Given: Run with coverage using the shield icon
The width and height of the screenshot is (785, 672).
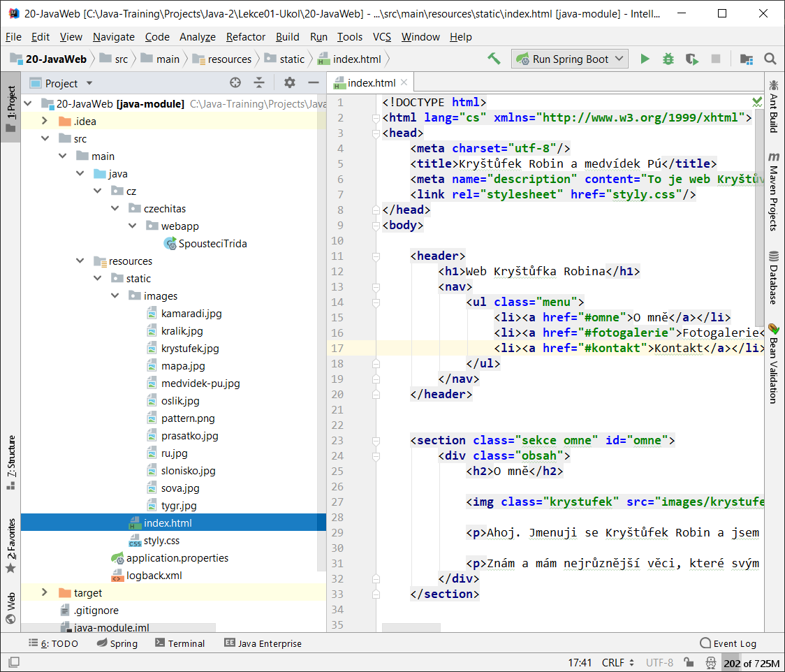Looking at the screenshot, I should pyautogui.click(x=691, y=59).
